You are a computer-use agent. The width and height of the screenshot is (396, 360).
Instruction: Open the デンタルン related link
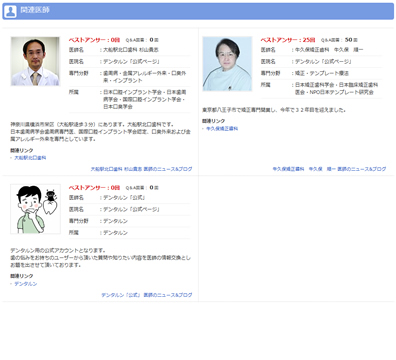click(x=26, y=284)
